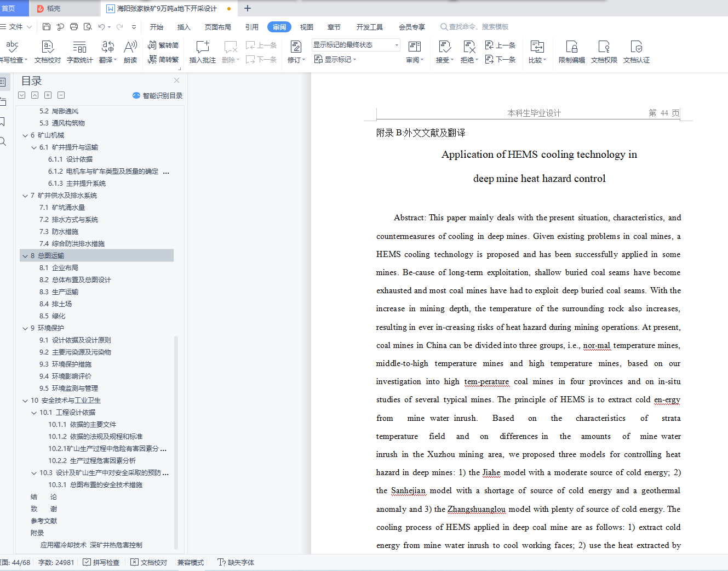Click the collapse-all minus icon in 目录 panel
Viewport: 728px width, 571px height.
pyautogui.click(x=61, y=95)
